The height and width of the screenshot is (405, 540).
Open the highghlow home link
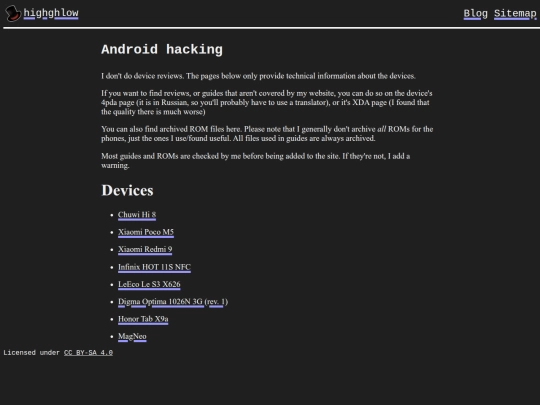(51, 13)
